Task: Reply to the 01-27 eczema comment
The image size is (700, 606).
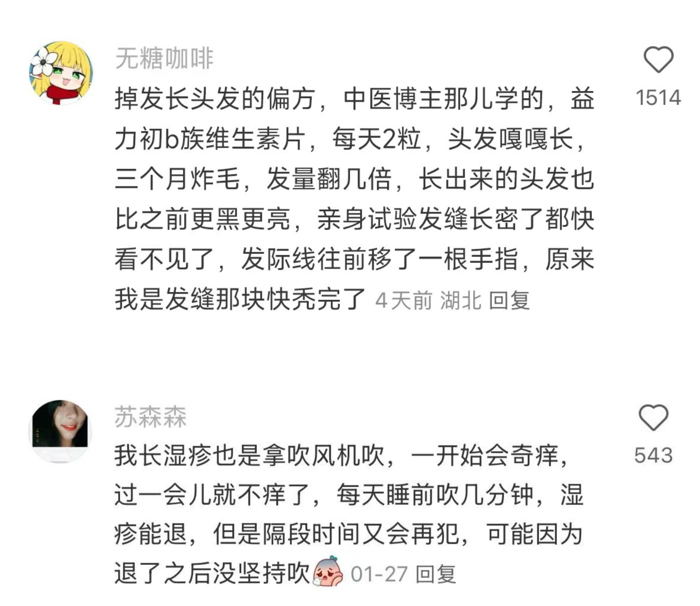Action: point(436,574)
